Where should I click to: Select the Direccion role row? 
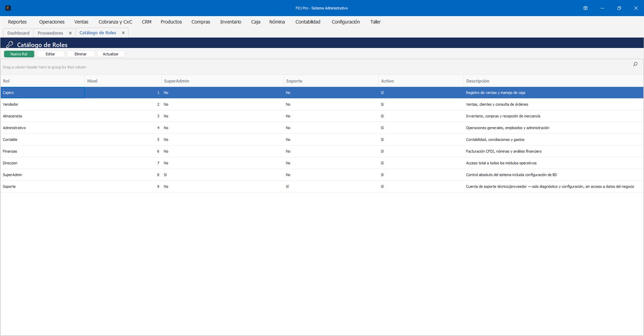pos(322,163)
